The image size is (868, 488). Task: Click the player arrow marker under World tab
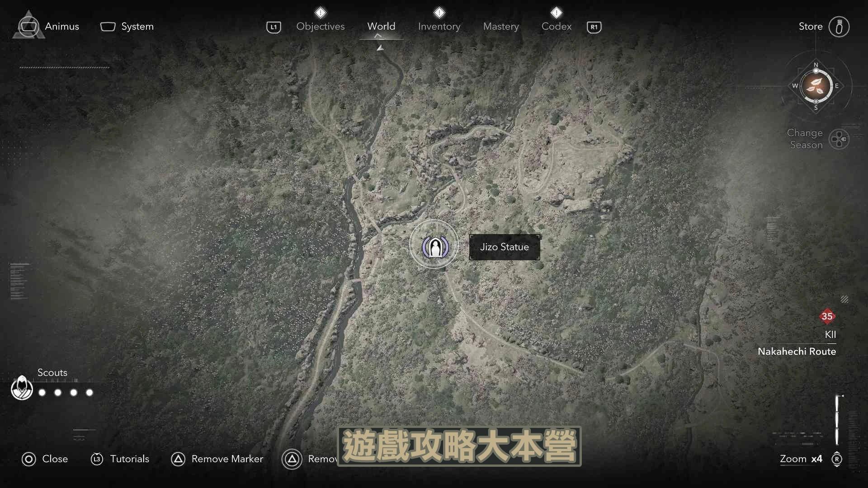tap(380, 47)
